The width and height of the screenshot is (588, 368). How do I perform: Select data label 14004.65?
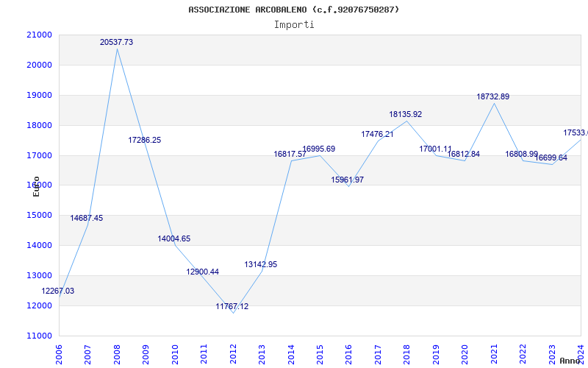[x=173, y=238]
